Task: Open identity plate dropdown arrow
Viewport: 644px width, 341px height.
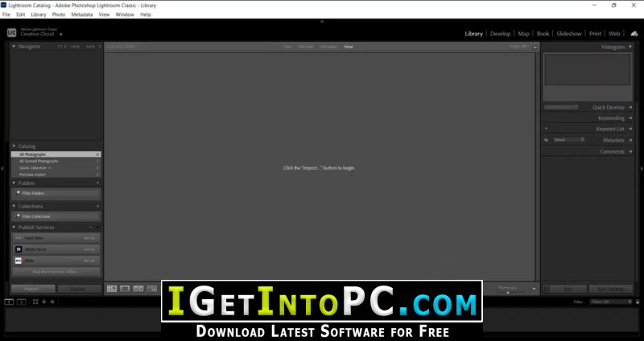Action: coord(61,35)
